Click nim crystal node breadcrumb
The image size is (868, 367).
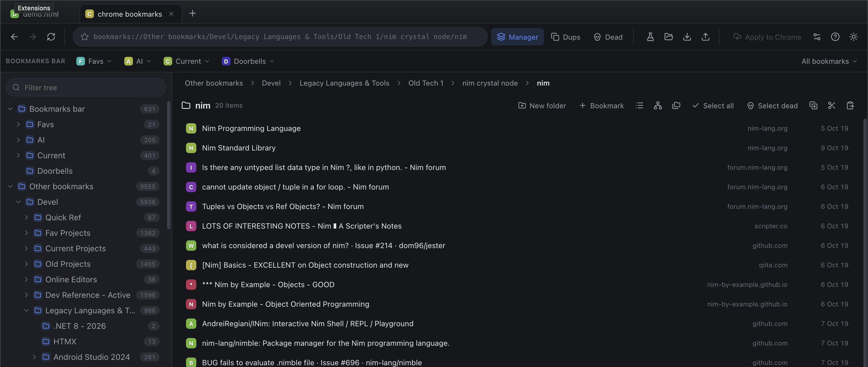pos(490,83)
